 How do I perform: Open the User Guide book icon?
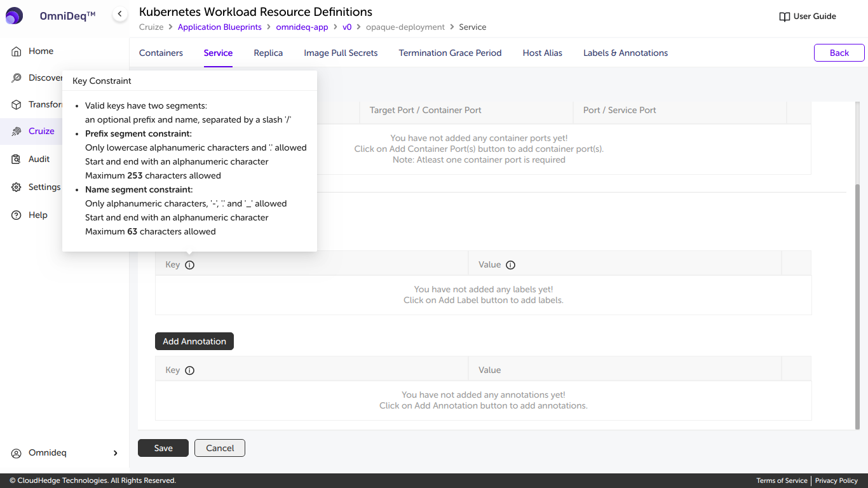pos(785,17)
